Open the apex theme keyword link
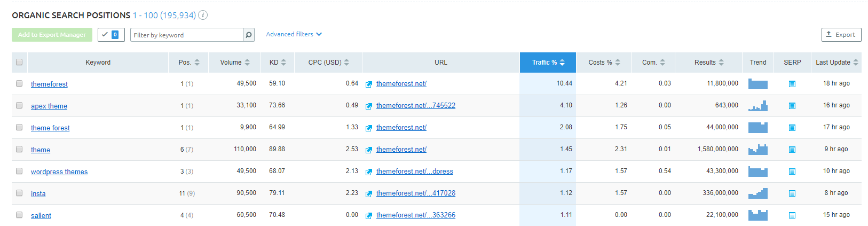This screenshot has height=226, width=868. [x=49, y=106]
